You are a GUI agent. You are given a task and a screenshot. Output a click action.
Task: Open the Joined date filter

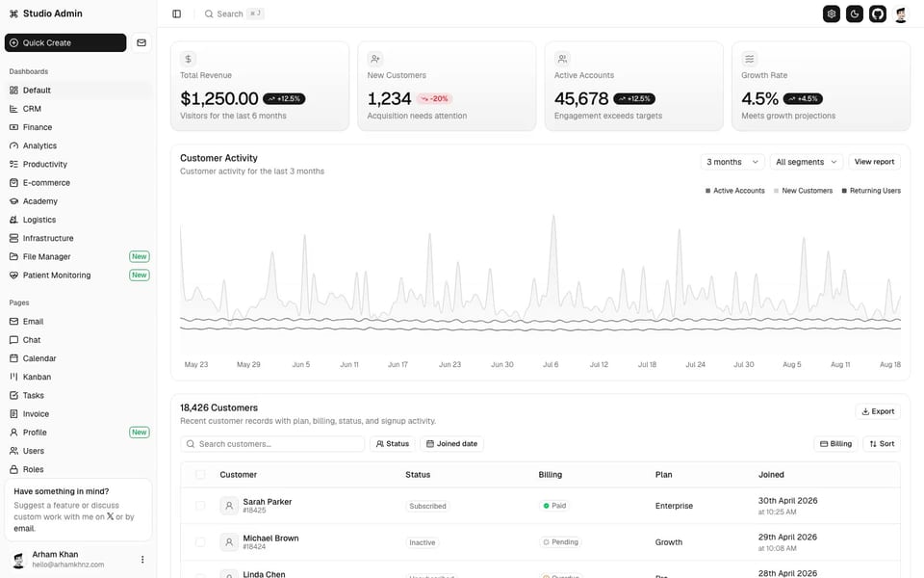tap(452, 443)
